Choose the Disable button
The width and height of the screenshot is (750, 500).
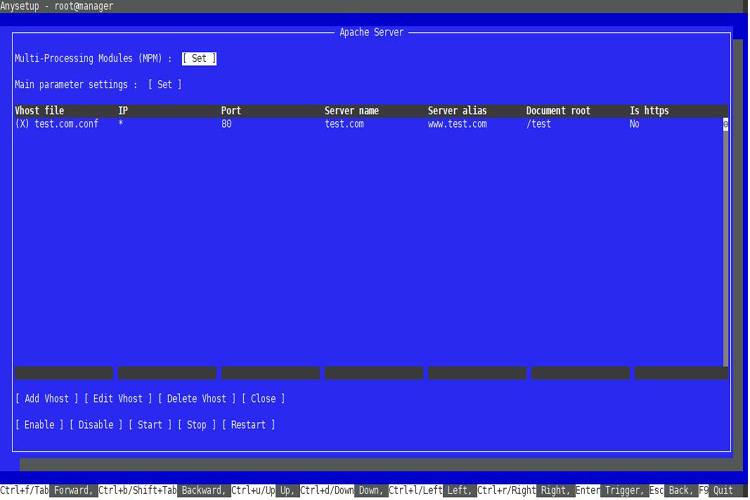pos(96,425)
